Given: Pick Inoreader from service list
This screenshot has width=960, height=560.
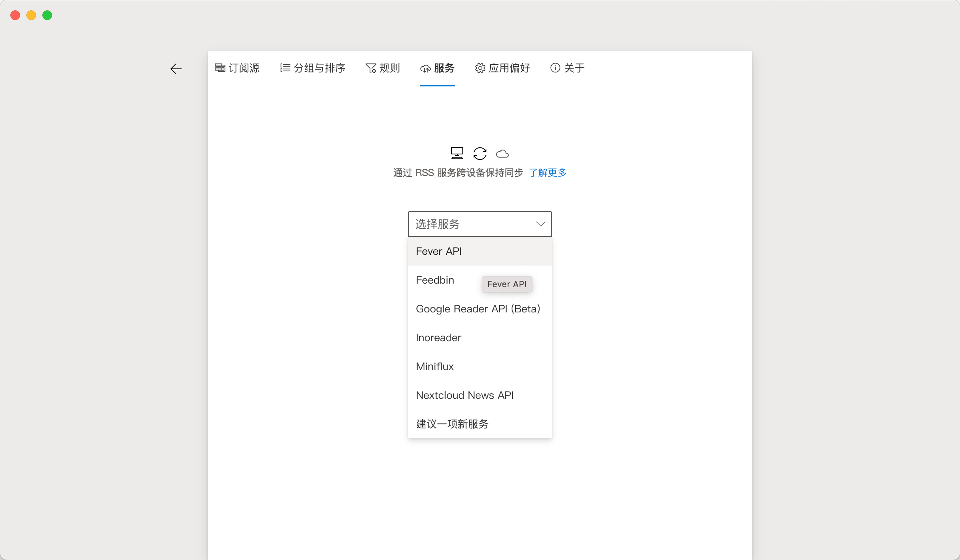Looking at the screenshot, I should [438, 338].
